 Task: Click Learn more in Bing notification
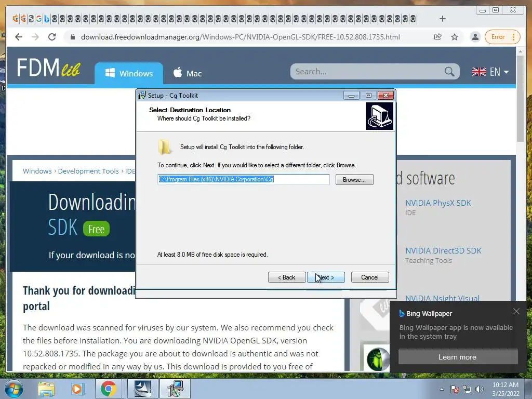click(458, 357)
